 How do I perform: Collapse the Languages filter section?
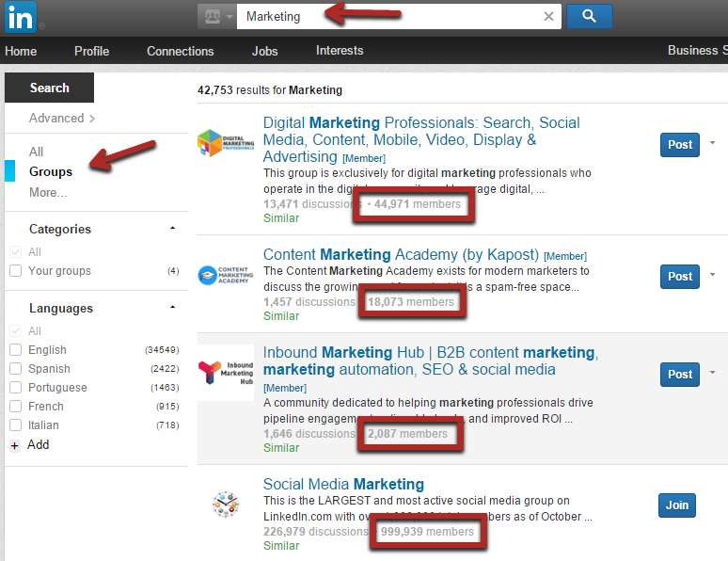coord(172,308)
